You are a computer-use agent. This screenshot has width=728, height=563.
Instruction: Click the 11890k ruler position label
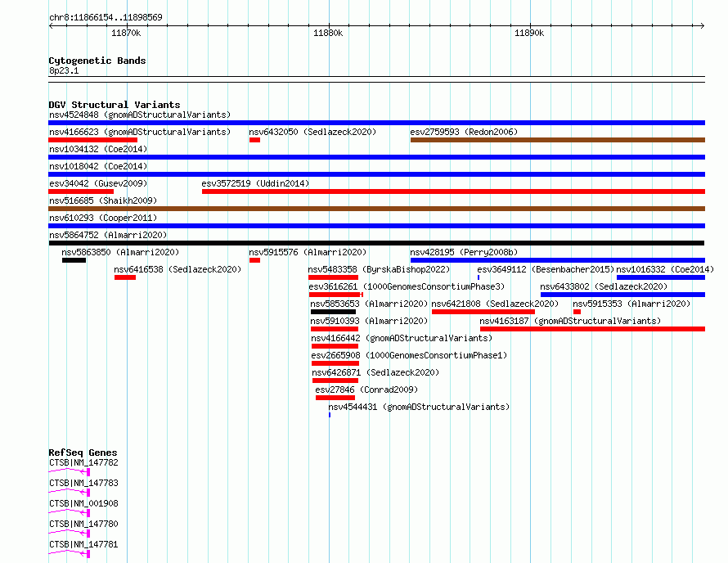coord(529,33)
